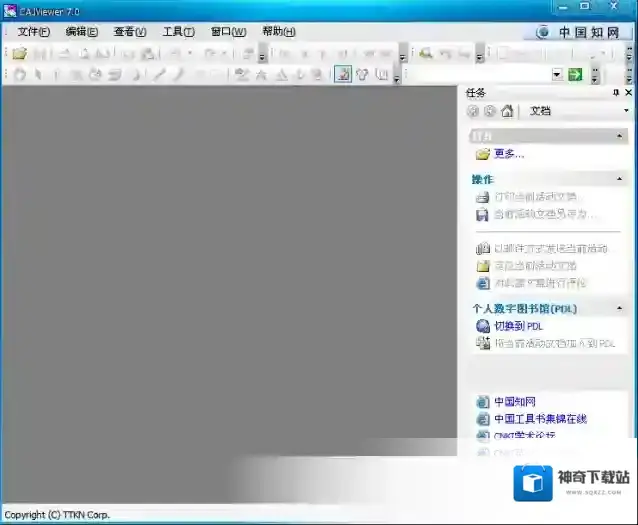
Task: Open the 文档 dropdown in task pane
Action: pyautogui.click(x=623, y=111)
